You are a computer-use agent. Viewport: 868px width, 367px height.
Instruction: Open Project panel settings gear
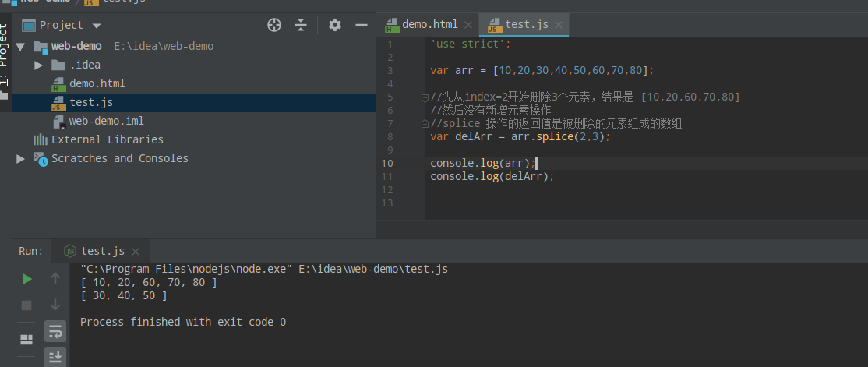(x=335, y=25)
